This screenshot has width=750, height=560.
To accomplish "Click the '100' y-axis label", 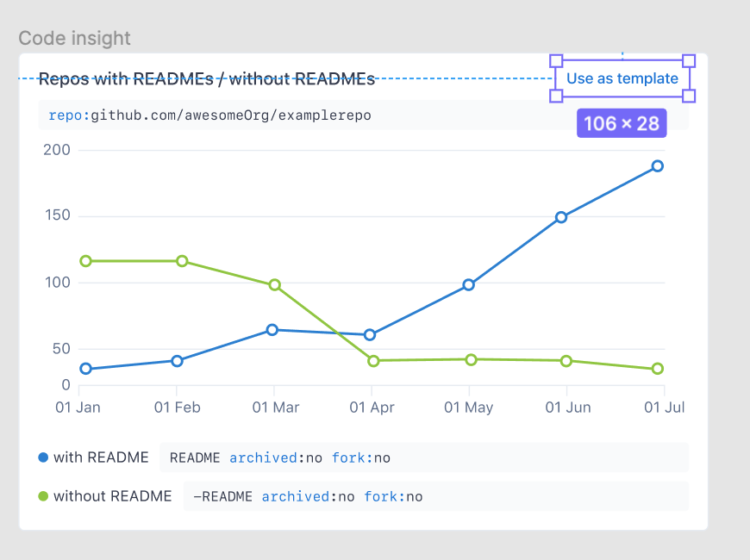I will point(58,283).
